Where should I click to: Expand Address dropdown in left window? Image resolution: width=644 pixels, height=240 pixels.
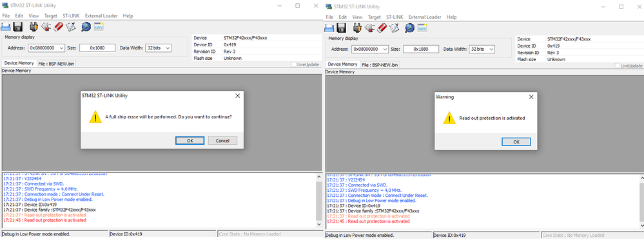tap(62, 48)
